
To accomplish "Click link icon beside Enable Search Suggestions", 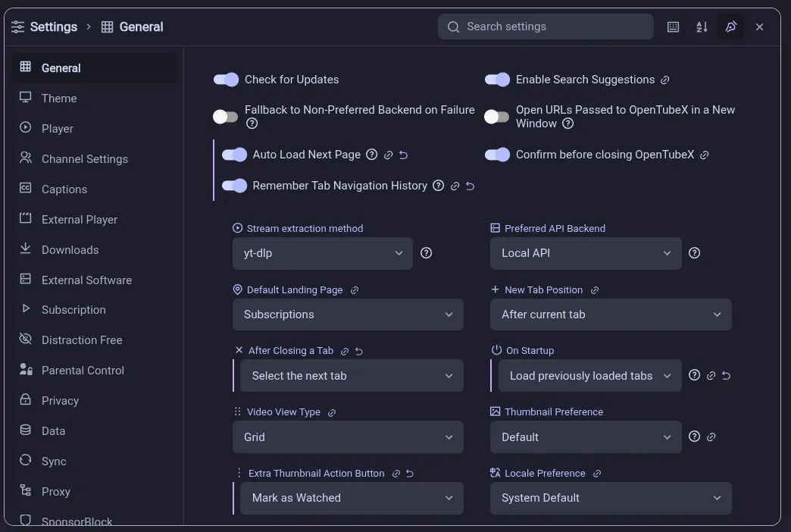I will [665, 80].
